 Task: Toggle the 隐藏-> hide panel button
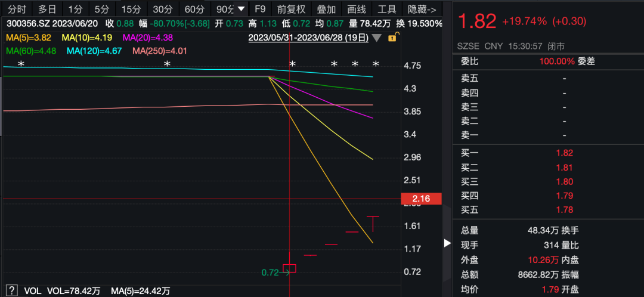(x=422, y=9)
